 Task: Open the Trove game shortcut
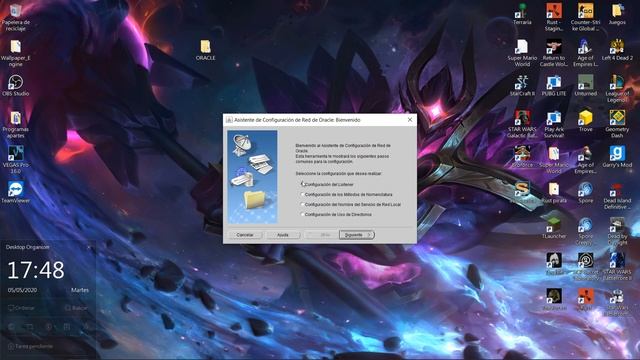pyautogui.click(x=586, y=121)
